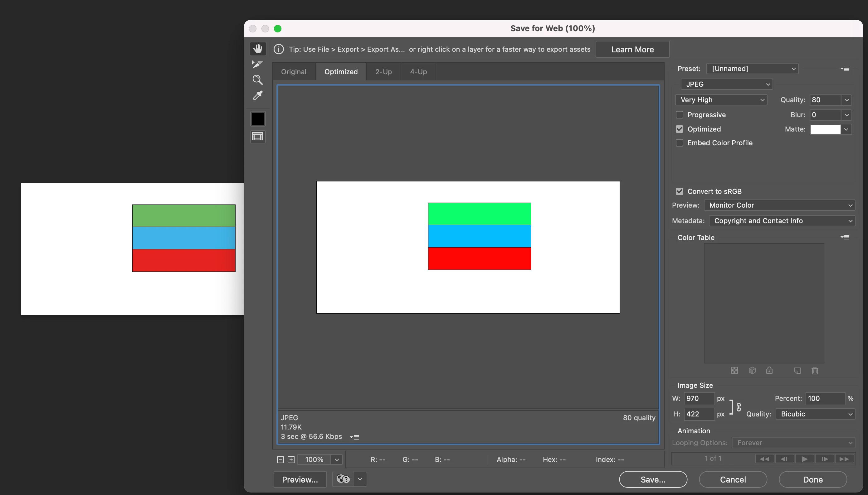Screen dimensions: 868x495
Task: Select the Slice Select tool
Action: coord(258,64)
